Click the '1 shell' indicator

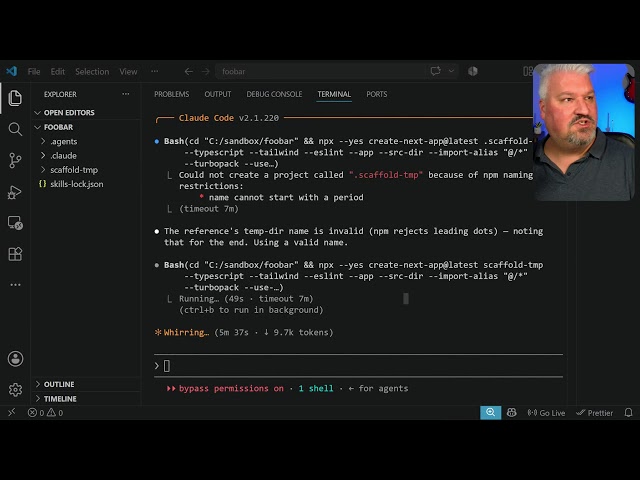[x=316, y=388]
